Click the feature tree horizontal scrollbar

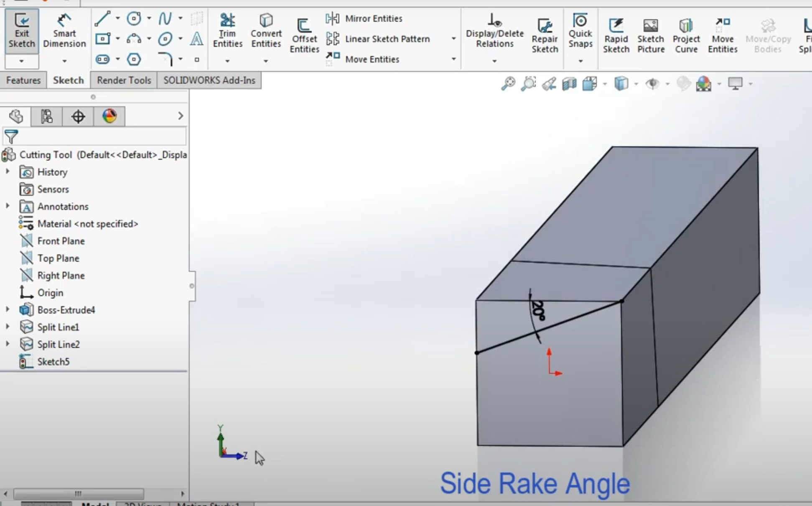point(79,493)
